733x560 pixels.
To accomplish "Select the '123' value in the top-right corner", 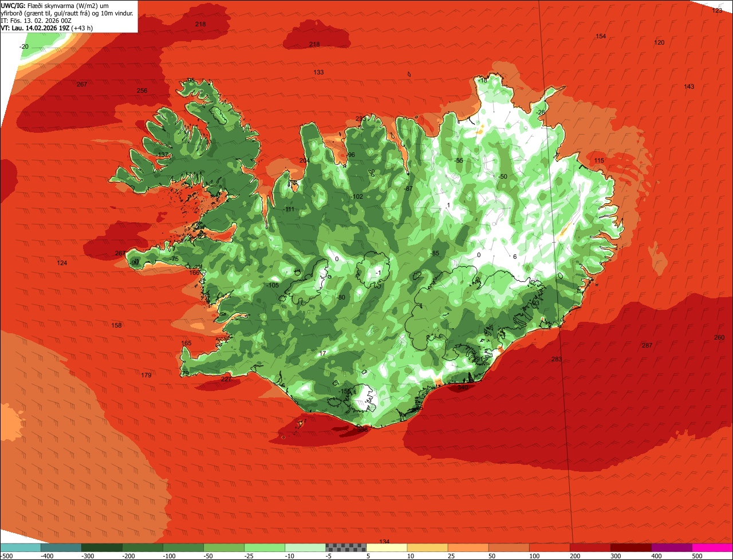I will tap(718, 10).
